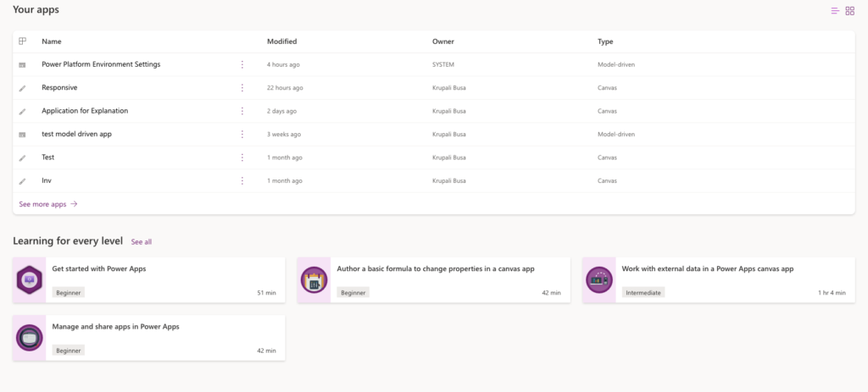Click 1 month ago in Test row

click(x=285, y=157)
